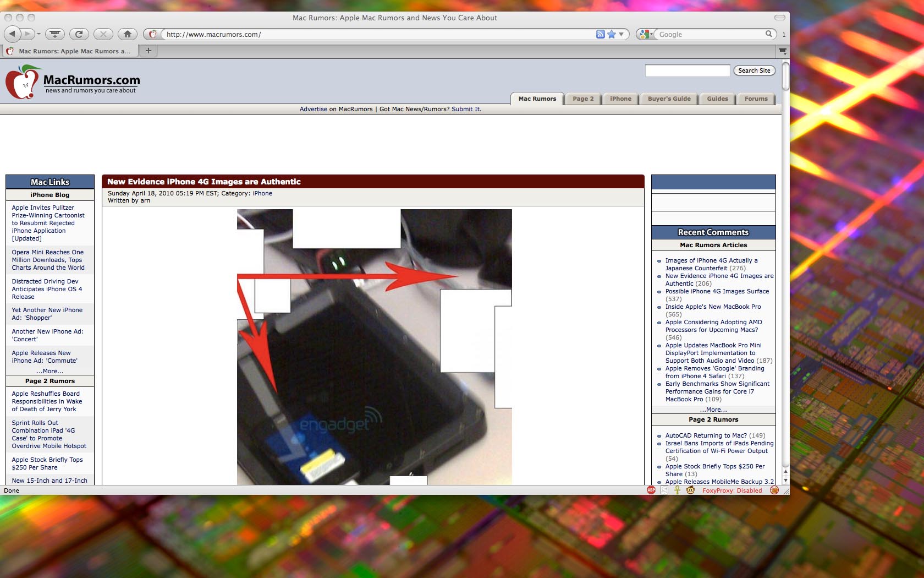Click the page scrollbar down arrow
Image resolution: width=924 pixels, height=578 pixels.
[785, 481]
